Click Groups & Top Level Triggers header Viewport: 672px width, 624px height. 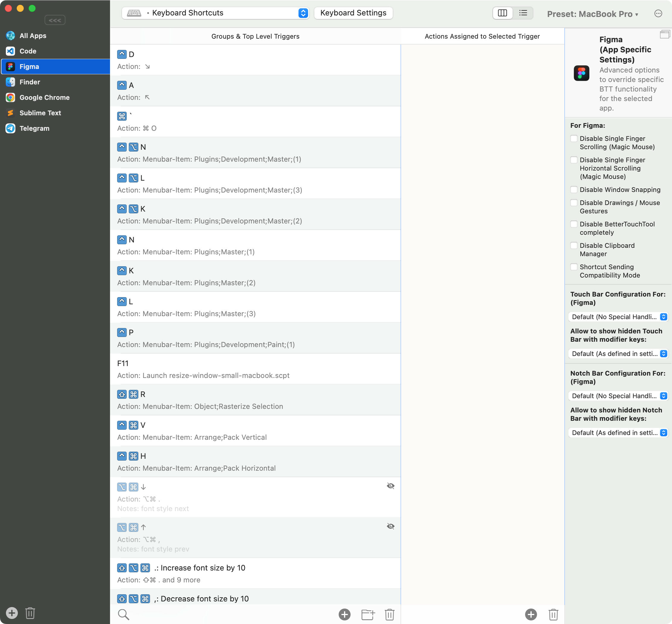(x=255, y=36)
